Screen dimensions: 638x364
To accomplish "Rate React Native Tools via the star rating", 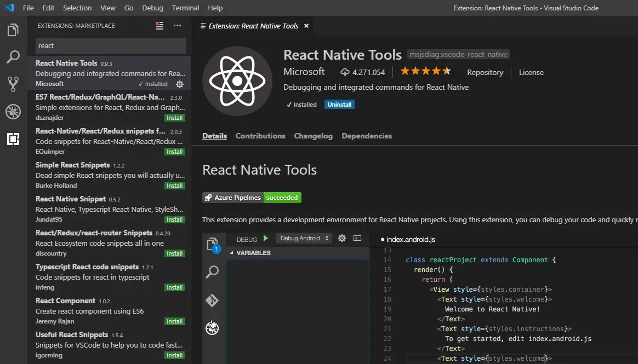I will pos(425,71).
